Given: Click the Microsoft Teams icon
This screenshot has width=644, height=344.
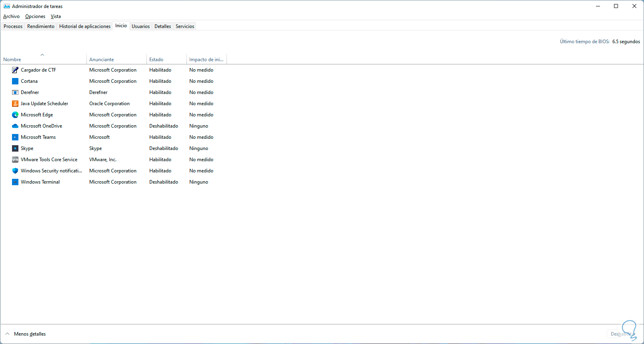Looking at the screenshot, I should [x=15, y=137].
